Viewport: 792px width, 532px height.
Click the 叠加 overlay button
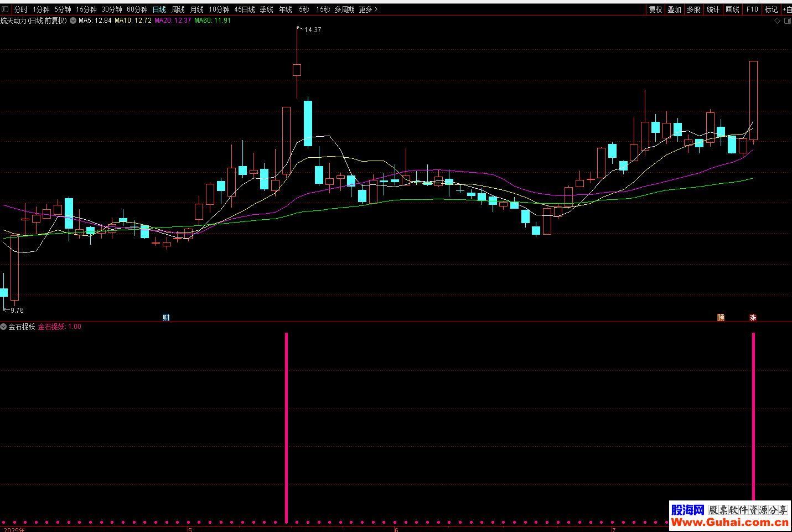click(675, 9)
